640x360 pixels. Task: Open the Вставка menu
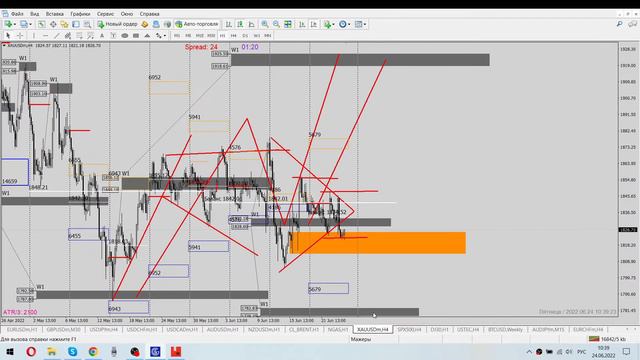click(55, 14)
